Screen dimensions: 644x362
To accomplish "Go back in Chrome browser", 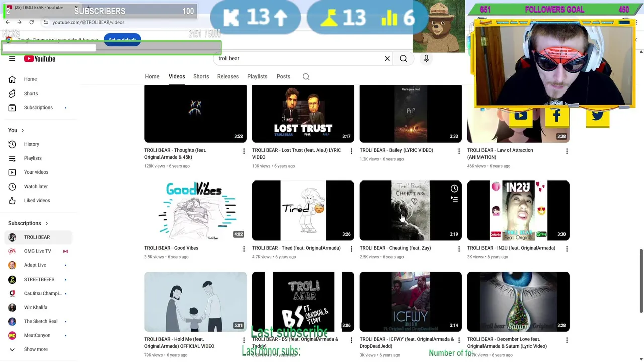I will [7, 22].
